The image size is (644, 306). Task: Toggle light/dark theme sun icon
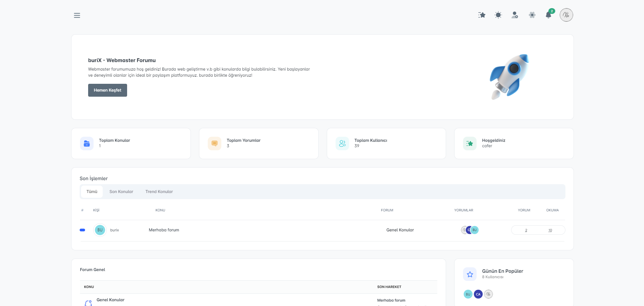tap(498, 15)
